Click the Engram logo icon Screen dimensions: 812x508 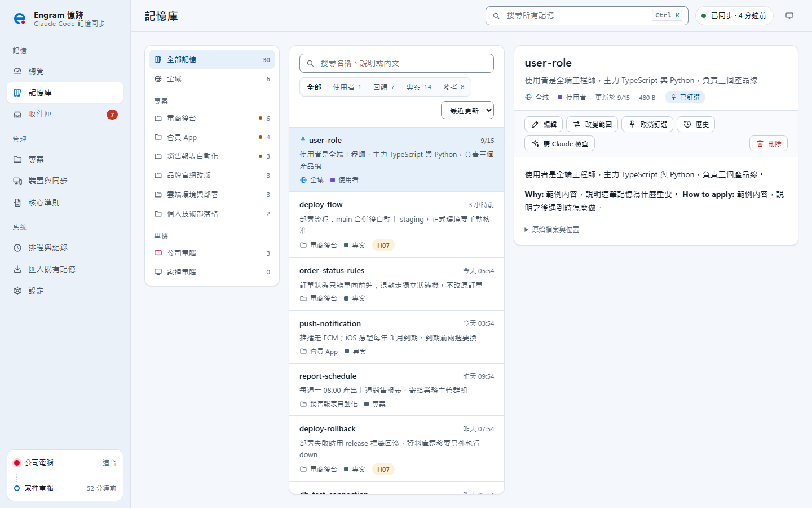coord(20,19)
